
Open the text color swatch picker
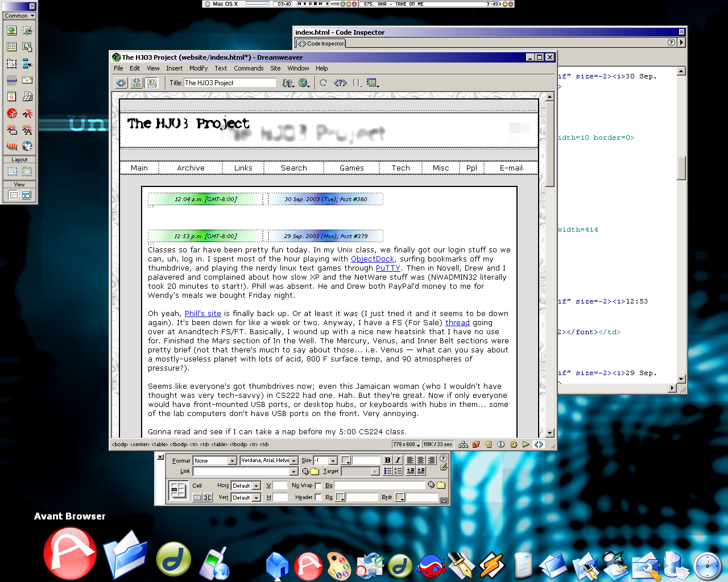[346, 460]
